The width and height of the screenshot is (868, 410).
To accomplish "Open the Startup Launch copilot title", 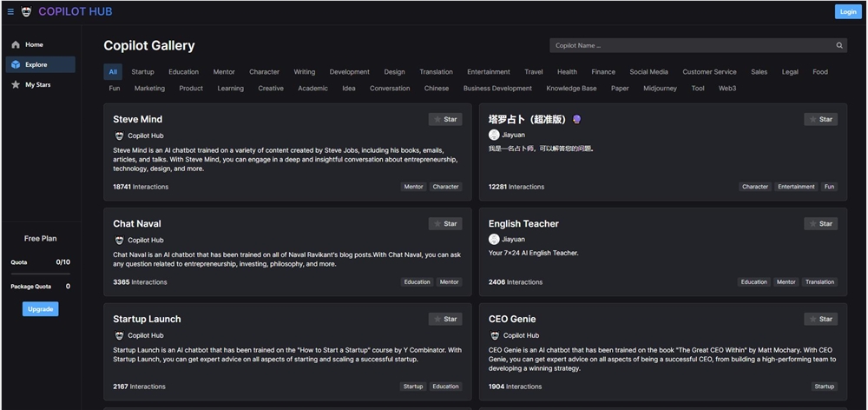I will tap(147, 319).
